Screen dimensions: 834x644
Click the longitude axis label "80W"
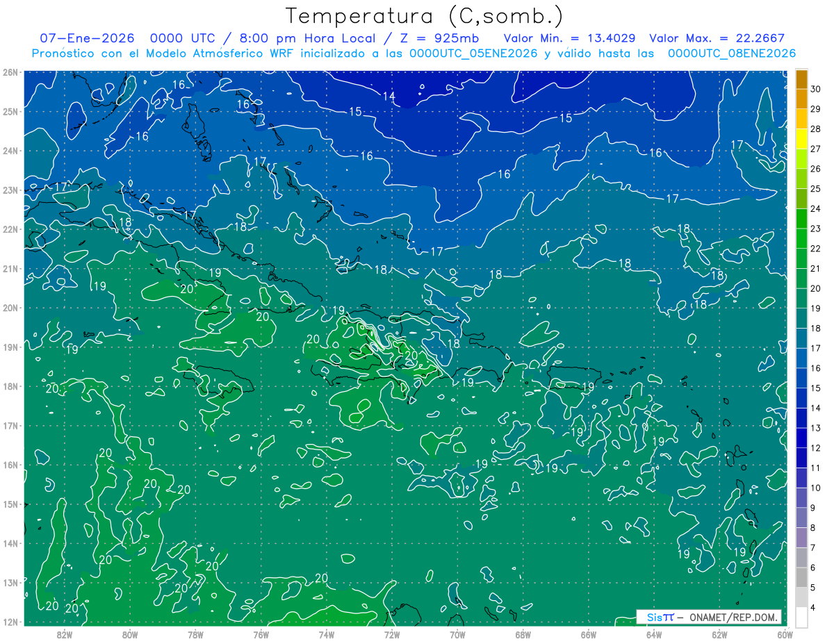130,634
